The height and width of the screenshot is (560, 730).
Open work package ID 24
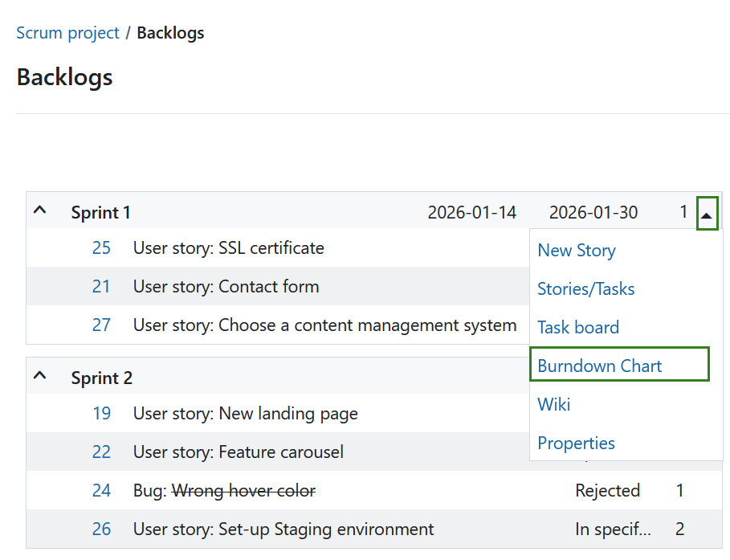101,491
